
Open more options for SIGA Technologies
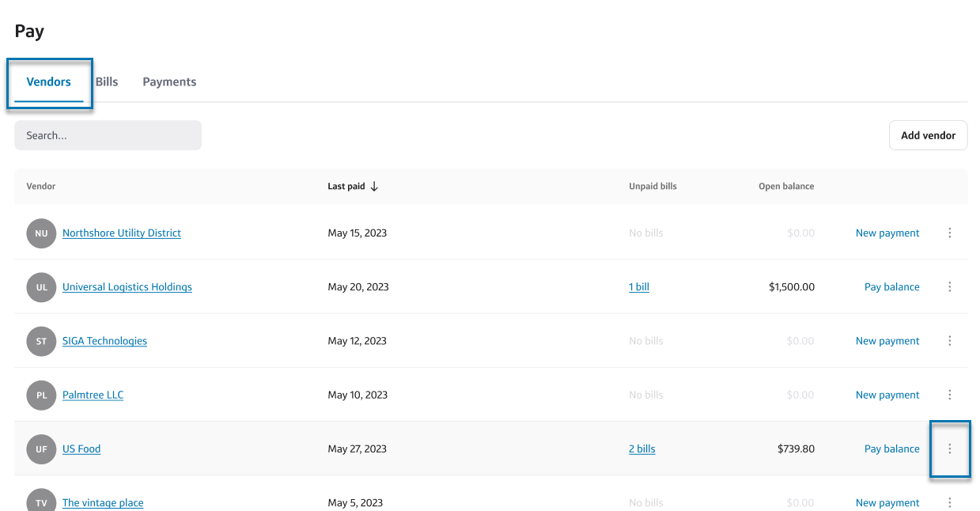click(949, 341)
